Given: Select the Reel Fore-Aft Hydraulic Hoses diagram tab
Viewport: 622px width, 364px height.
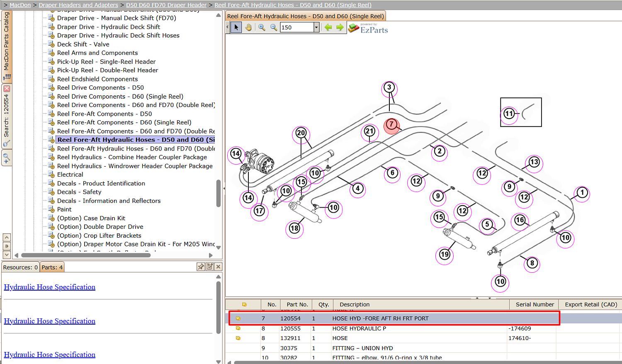Looking at the screenshot, I should click(x=306, y=16).
